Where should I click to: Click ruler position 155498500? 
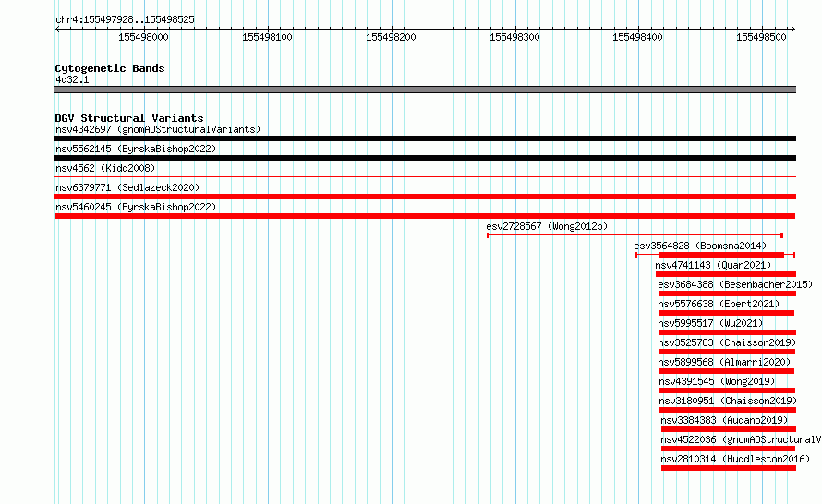(x=761, y=37)
